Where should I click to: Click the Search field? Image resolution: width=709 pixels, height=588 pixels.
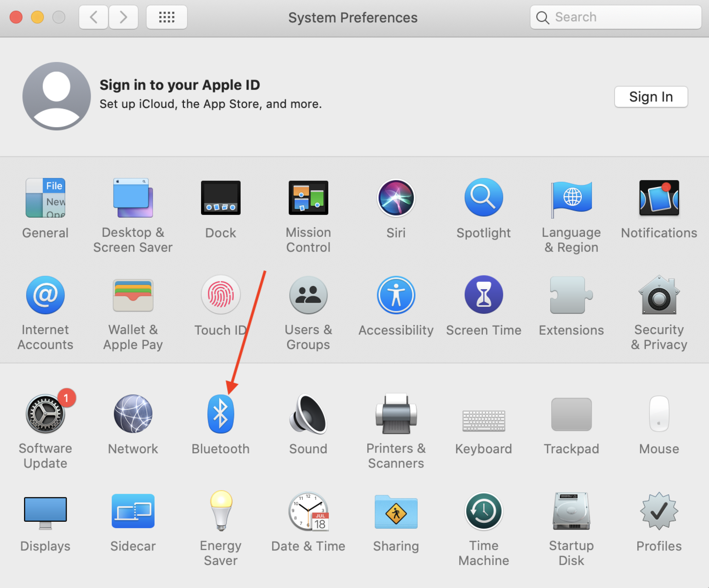[617, 17]
